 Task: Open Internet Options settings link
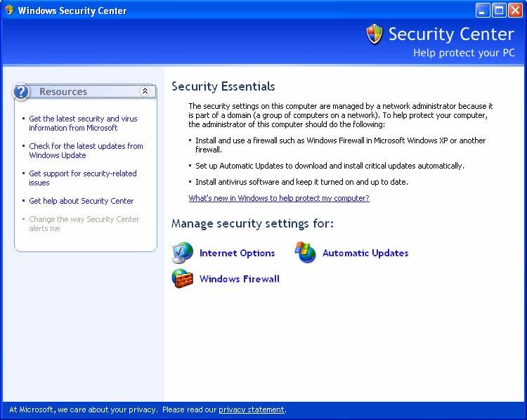(x=237, y=253)
